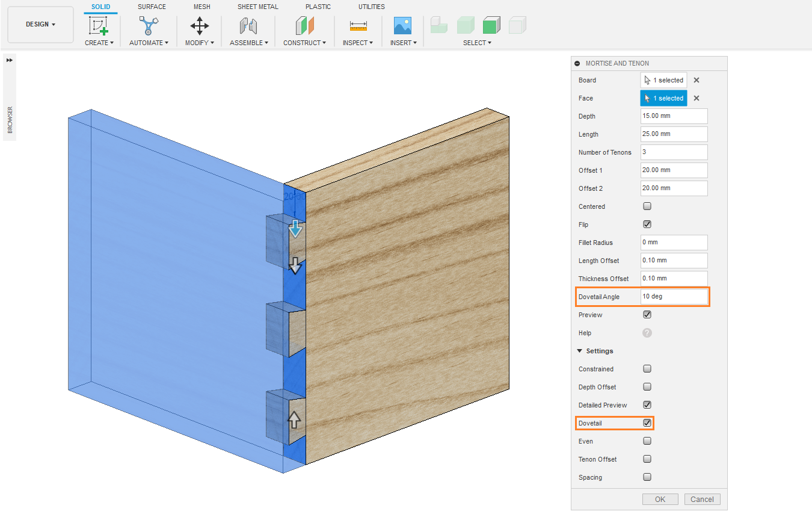
Task: Click the Create Sketch icon
Action: tap(97, 25)
